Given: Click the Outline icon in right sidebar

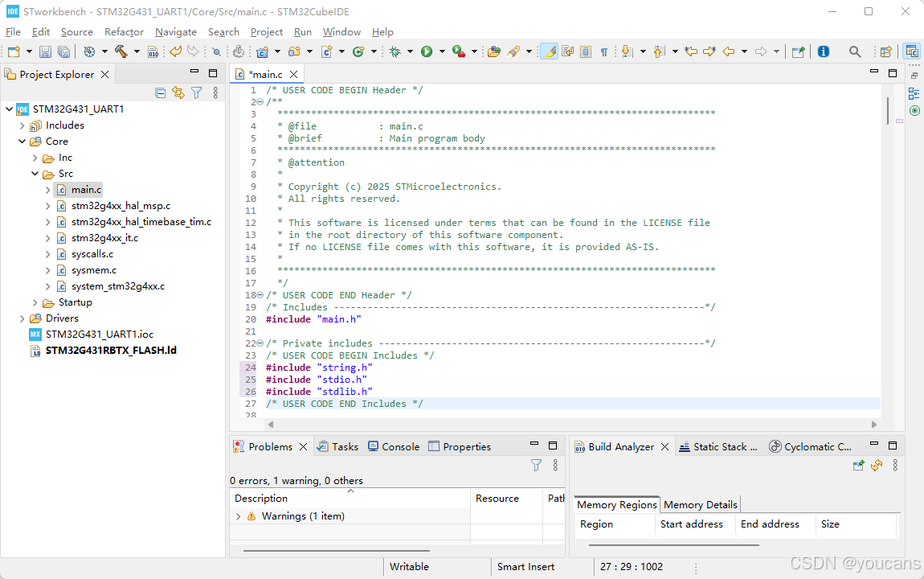Looking at the screenshot, I should point(914,93).
